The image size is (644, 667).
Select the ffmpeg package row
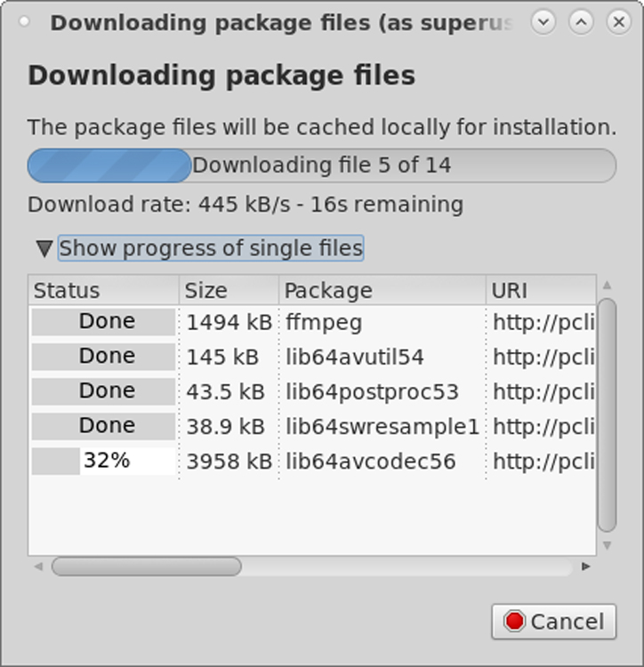(312, 322)
